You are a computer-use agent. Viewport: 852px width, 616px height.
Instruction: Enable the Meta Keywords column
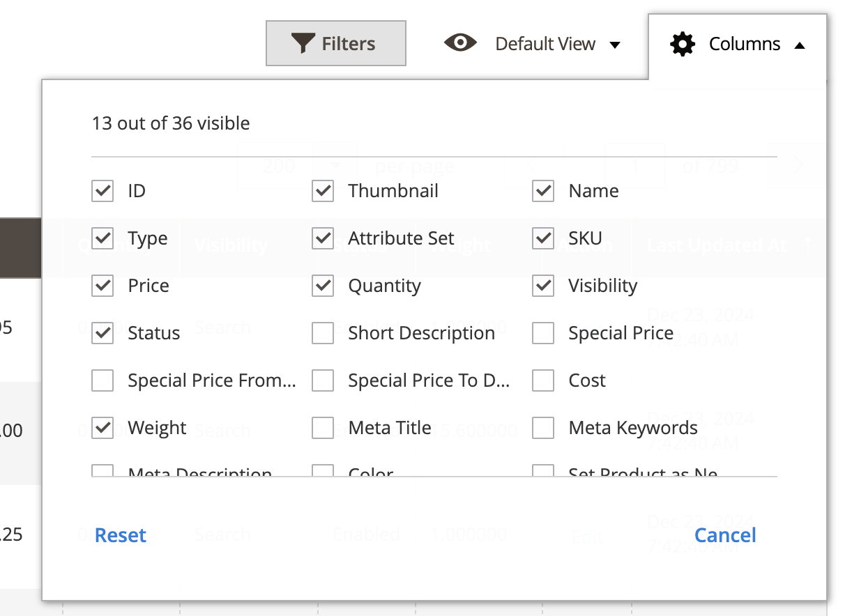click(543, 427)
